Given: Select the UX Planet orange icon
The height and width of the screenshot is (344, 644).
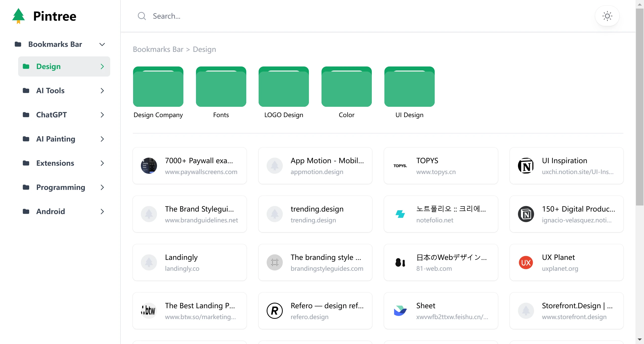Looking at the screenshot, I should click(x=526, y=262).
